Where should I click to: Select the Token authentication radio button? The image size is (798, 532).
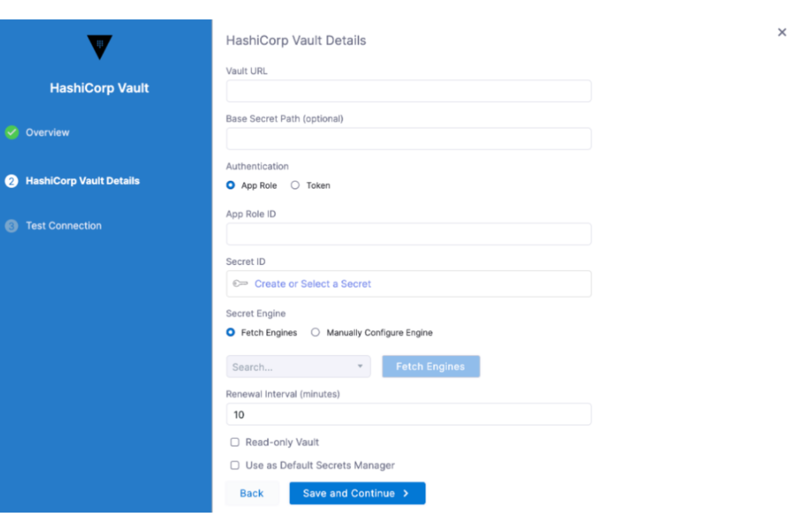click(295, 185)
